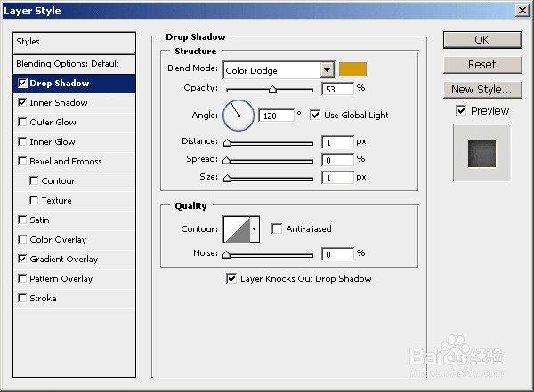Click the Noise value field

(337, 254)
